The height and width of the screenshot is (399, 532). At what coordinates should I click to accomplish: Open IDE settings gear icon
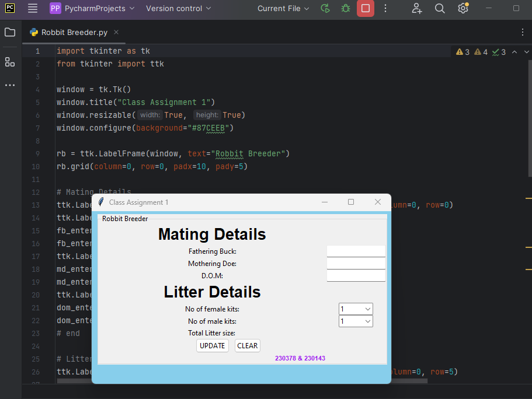[x=463, y=8]
